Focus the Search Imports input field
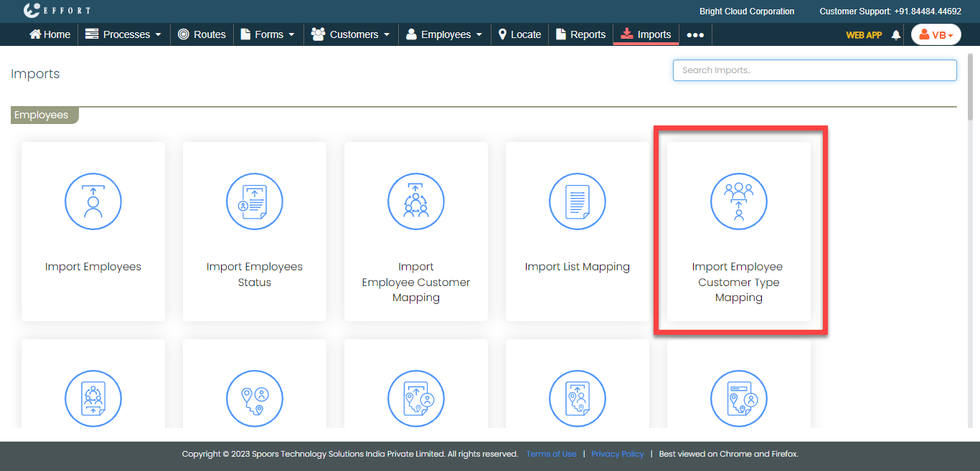The image size is (980, 471). [814, 70]
